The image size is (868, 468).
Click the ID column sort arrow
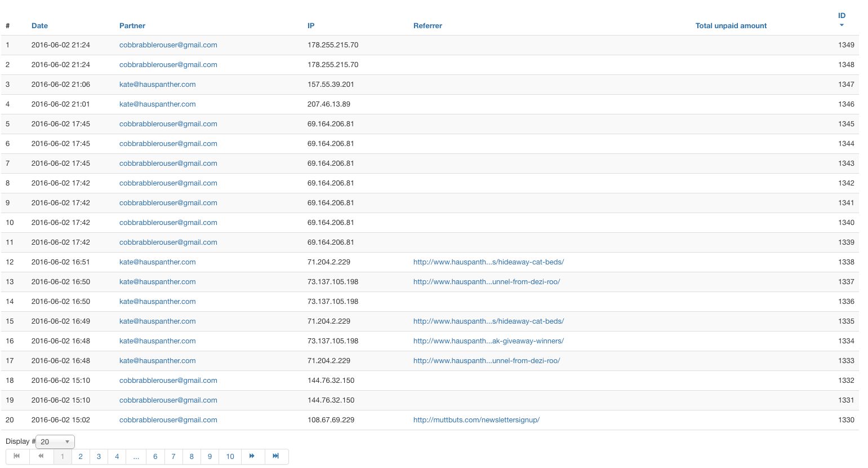click(842, 25)
